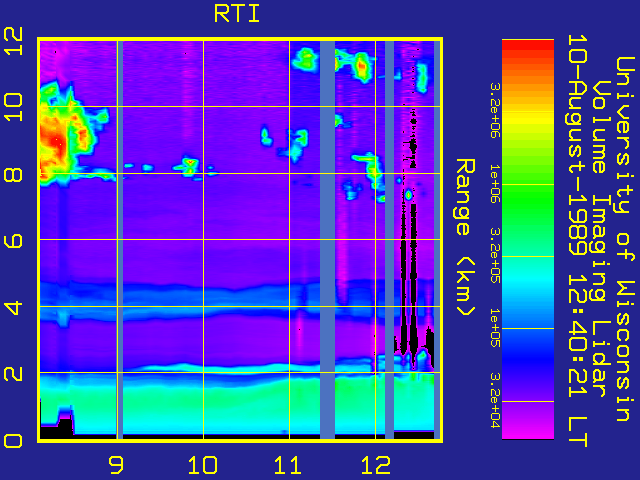Pick the magenta bottom of the colorbar
Viewport: 640px width, 480px height.
coord(528,431)
